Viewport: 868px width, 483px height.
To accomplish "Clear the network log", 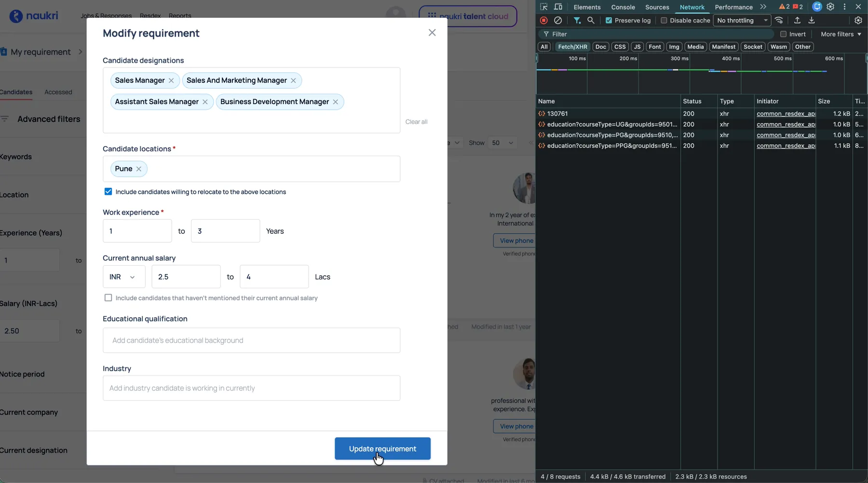I will coord(558,20).
